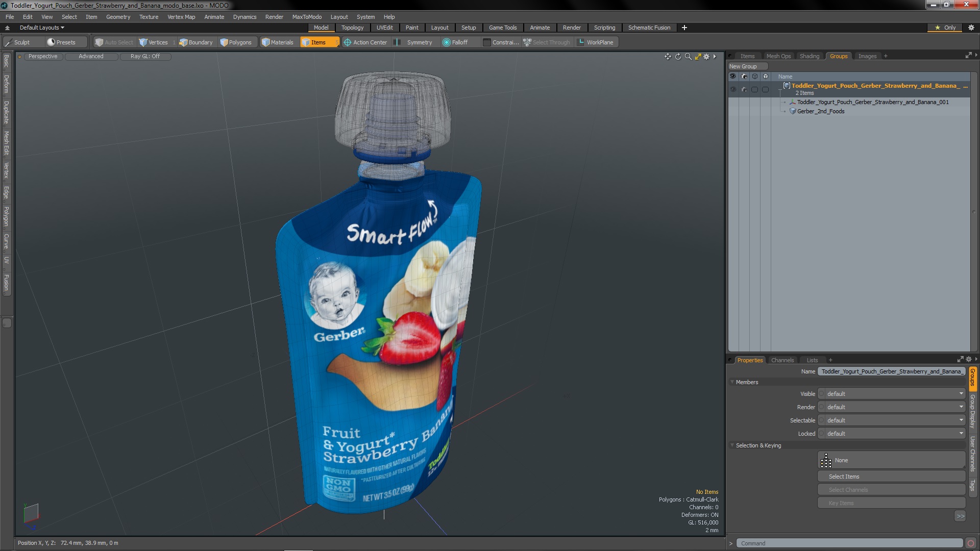The height and width of the screenshot is (551, 980).
Task: Expand Groups panel to full size
Action: click(x=968, y=56)
